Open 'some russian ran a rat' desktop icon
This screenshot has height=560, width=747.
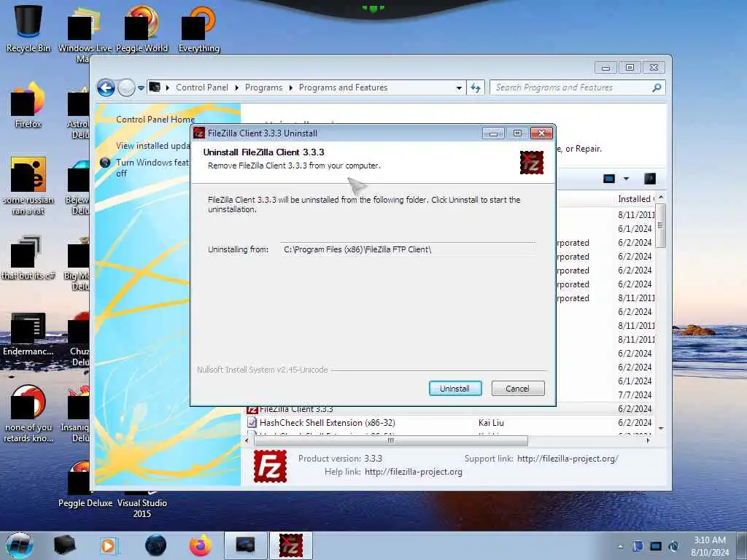point(28,186)
